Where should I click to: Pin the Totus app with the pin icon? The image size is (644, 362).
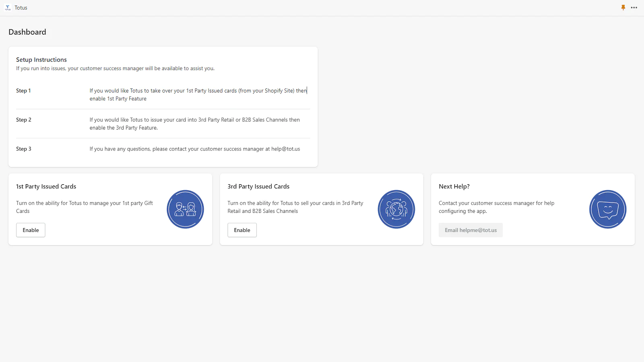point(623,8)
